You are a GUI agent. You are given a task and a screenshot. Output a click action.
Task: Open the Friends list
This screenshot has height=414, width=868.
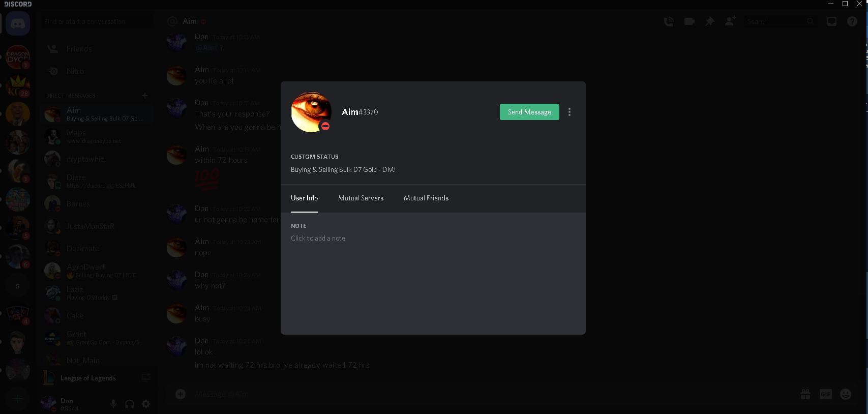97,49
